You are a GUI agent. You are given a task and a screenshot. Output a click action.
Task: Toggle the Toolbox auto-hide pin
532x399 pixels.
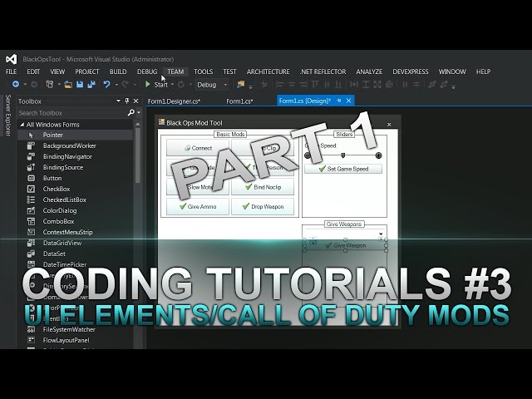[x=127, y=101]
